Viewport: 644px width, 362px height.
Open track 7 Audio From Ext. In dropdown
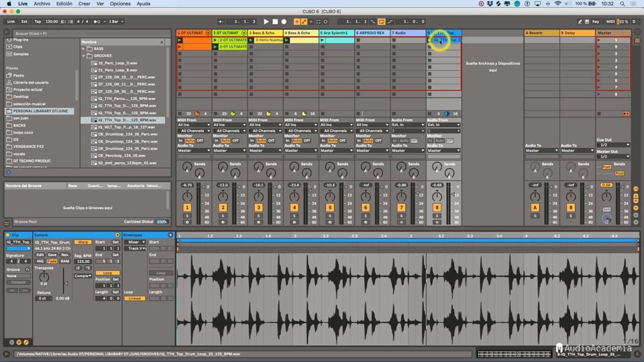pos(407,125)
